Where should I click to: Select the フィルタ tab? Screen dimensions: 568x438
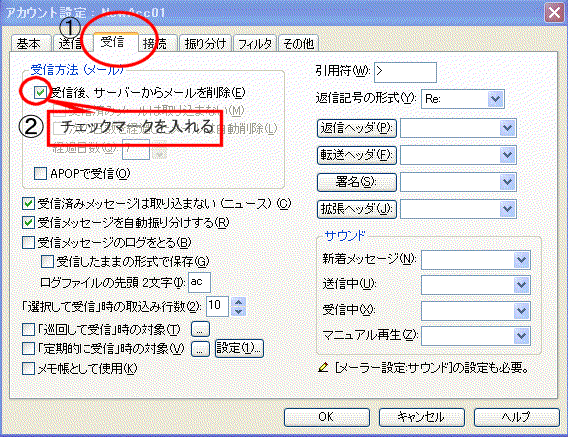[255, 43]
